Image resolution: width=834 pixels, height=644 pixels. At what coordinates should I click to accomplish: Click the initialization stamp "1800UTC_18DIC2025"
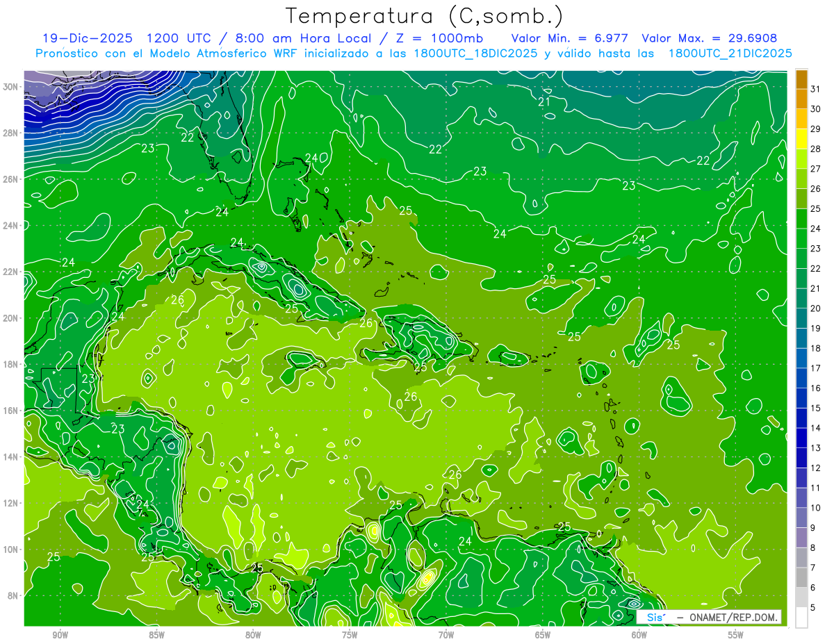tap(477, 53)
